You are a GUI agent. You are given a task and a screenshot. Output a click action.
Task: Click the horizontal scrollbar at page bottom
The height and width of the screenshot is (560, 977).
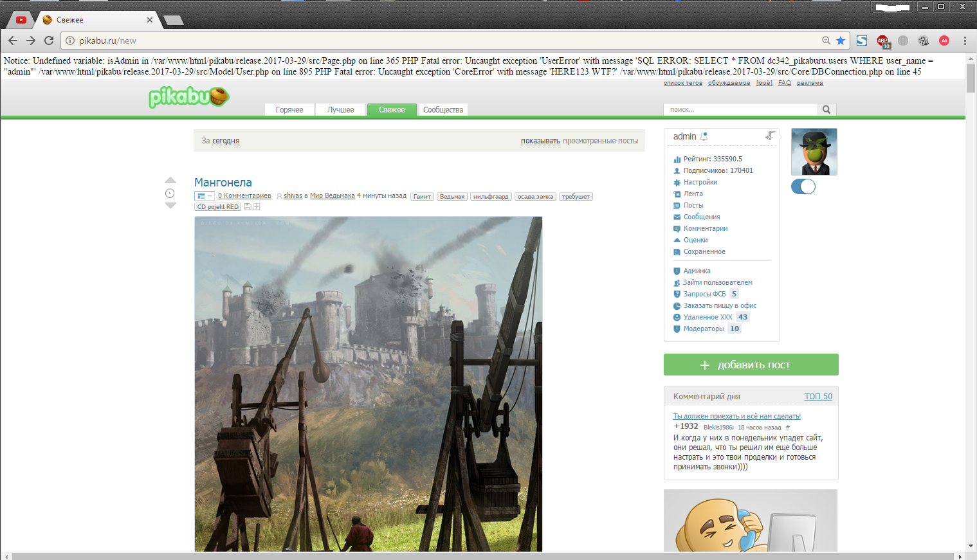tap(482, 556)
